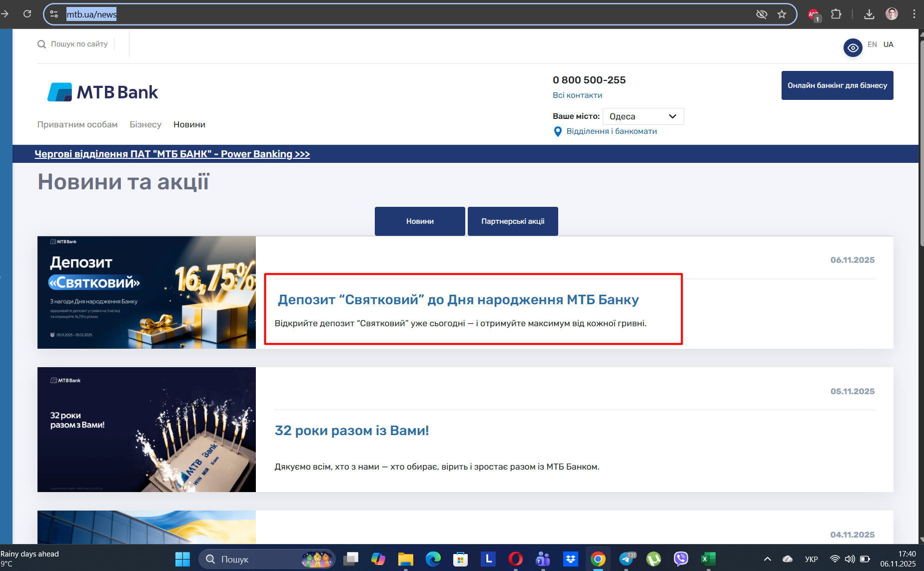Open Task View on the taskbar
This screenshot has height=571, width=924.
(x=351, y=559)
